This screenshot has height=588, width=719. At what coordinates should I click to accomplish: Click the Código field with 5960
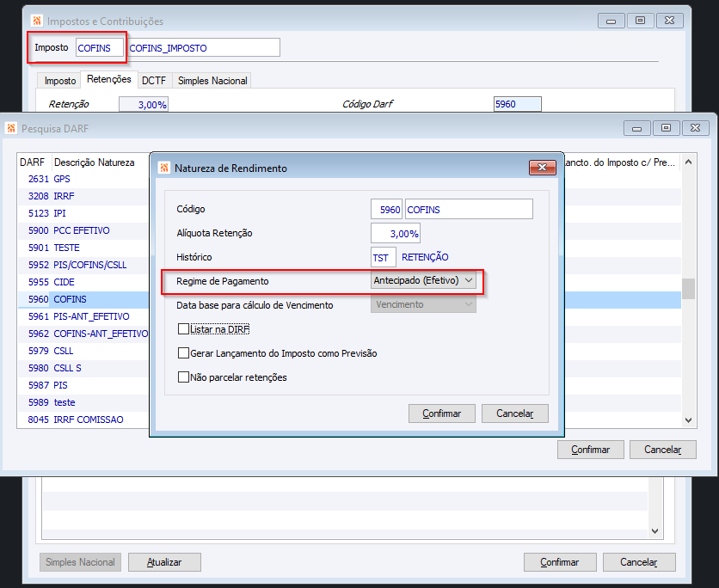point(386,210)
